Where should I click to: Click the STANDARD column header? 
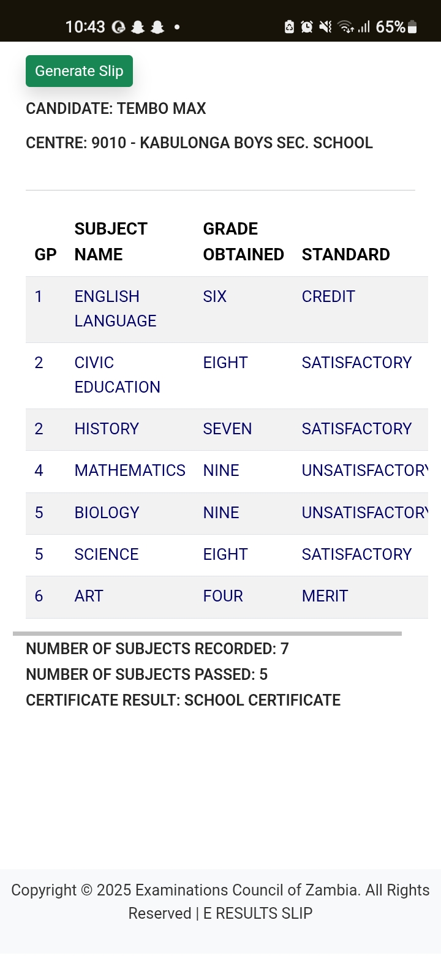(345, 254)
